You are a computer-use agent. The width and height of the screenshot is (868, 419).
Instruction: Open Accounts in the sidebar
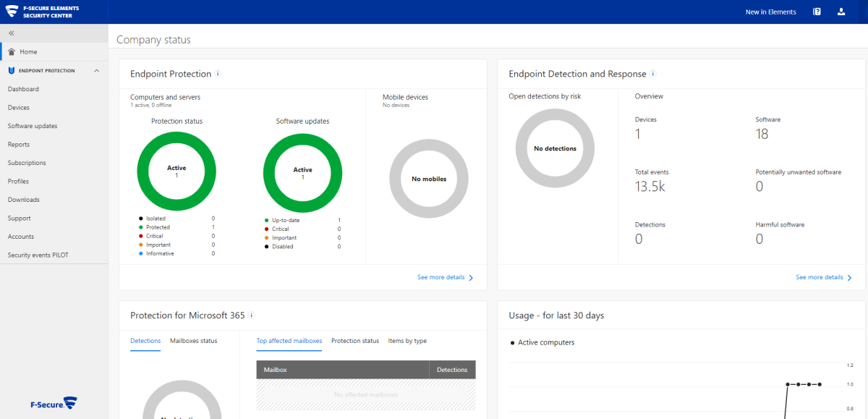(21, 237)
